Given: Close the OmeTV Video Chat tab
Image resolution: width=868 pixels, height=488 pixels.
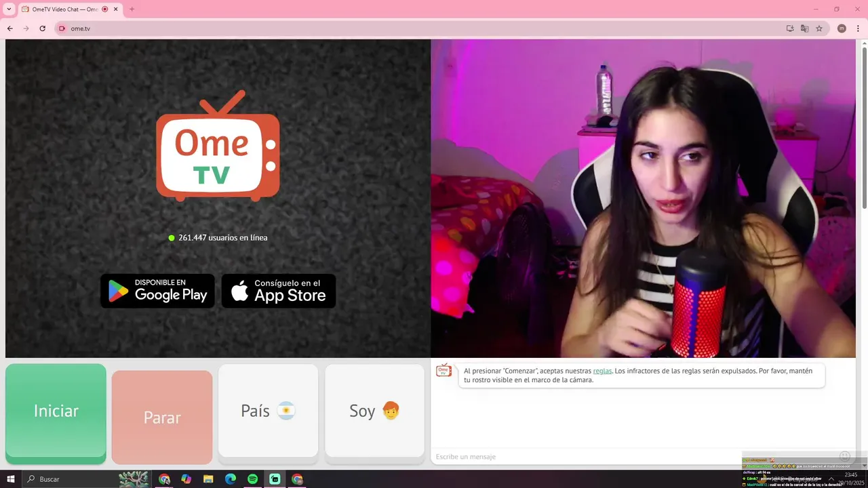Looking at the screenshot, I should 116,9.
